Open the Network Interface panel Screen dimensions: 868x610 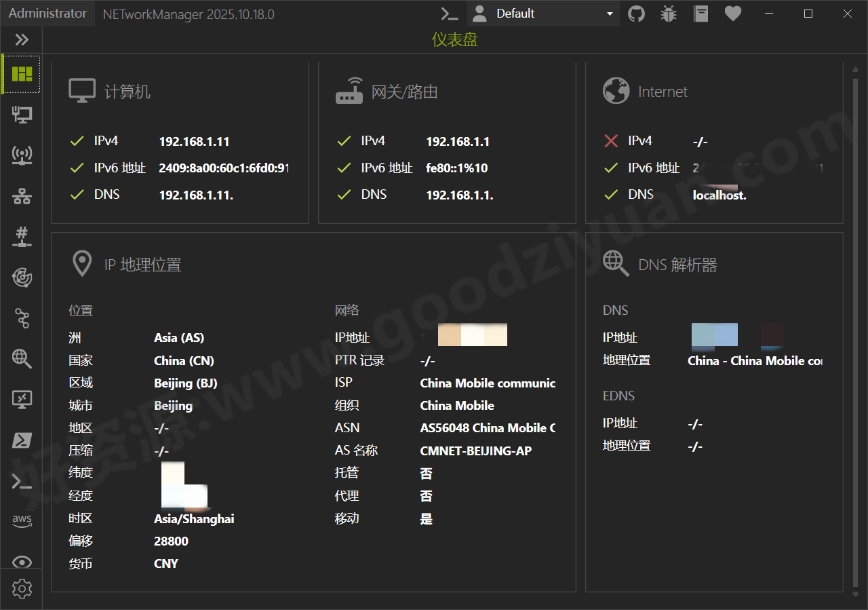(21, 115)
